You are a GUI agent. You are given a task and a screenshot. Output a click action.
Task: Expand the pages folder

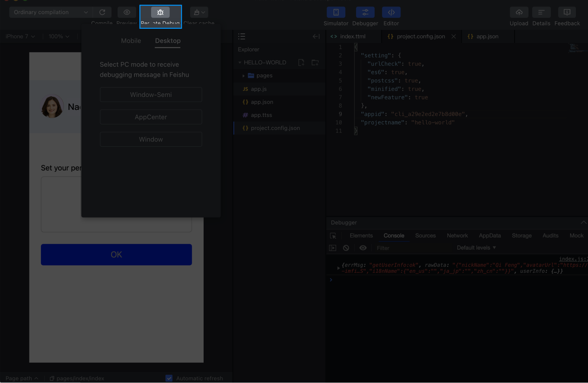click(243, 76)
